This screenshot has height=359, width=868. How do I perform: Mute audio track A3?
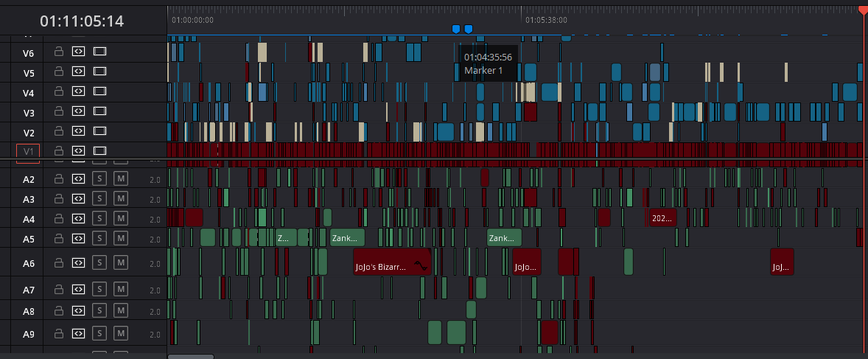pyautogui.click(x=121, y=198)
